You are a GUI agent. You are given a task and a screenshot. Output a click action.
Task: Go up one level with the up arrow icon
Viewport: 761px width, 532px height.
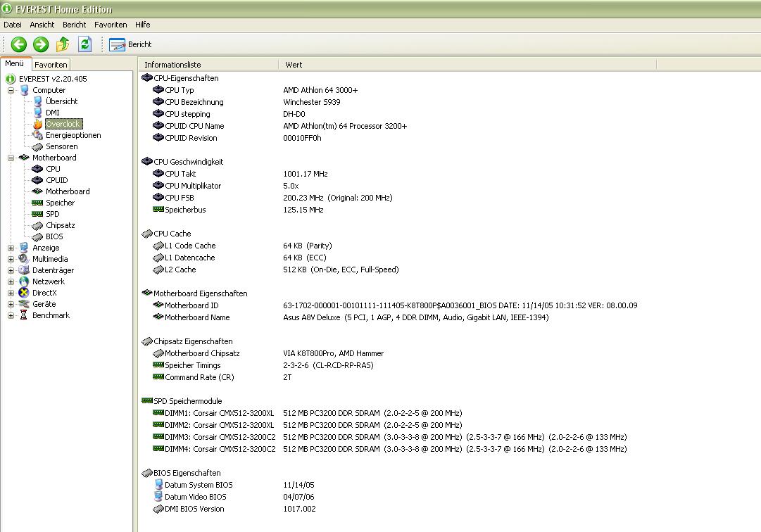coord(63,44)
